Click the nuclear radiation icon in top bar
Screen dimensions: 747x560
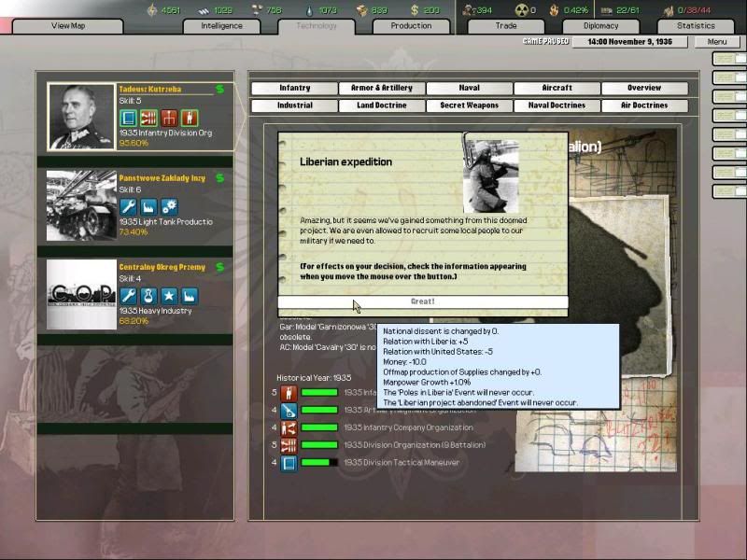coord(522,10)
